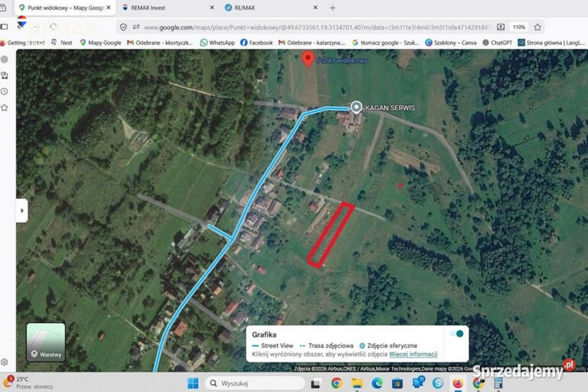The width and height of the screenshot is (588, 392).
Task: Click the 110% zoom level indicator
Action: click(519, 27)
